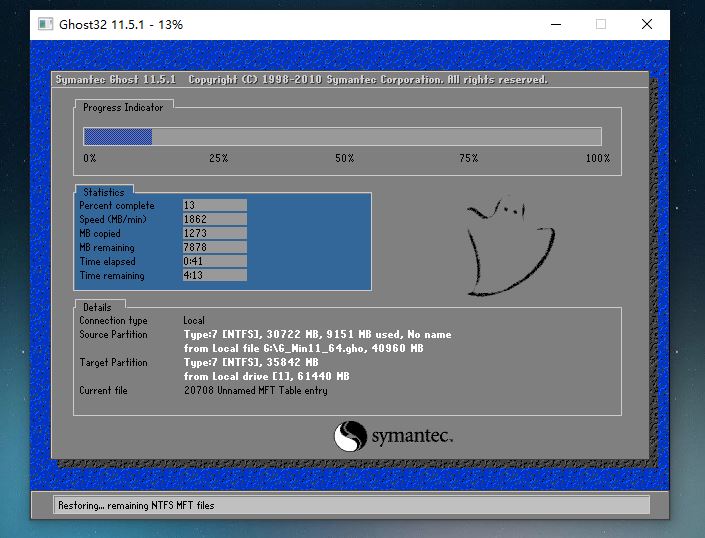The image size is (705, 538).
Task: Click the status bar restoring message
Action: (x=136, y=506)
